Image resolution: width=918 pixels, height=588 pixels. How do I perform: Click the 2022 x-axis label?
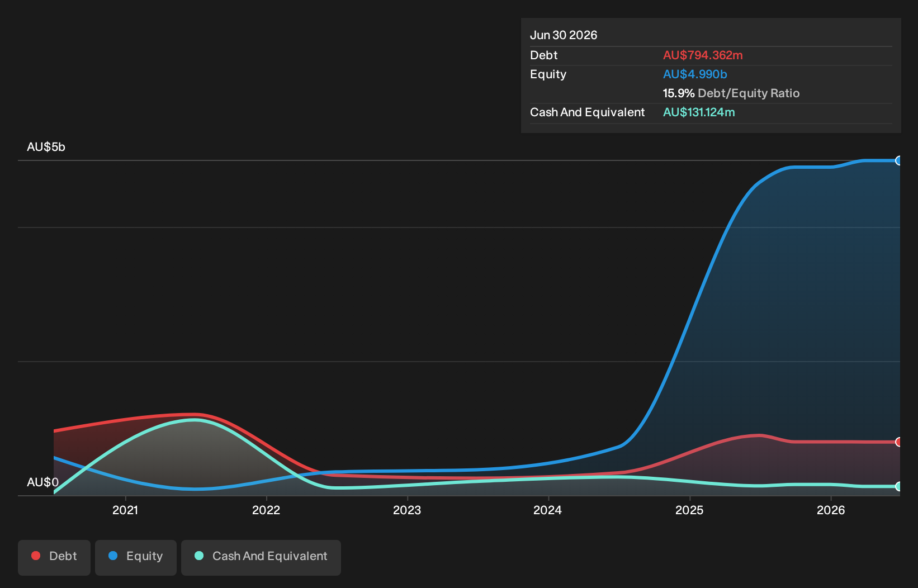point(266,510)
